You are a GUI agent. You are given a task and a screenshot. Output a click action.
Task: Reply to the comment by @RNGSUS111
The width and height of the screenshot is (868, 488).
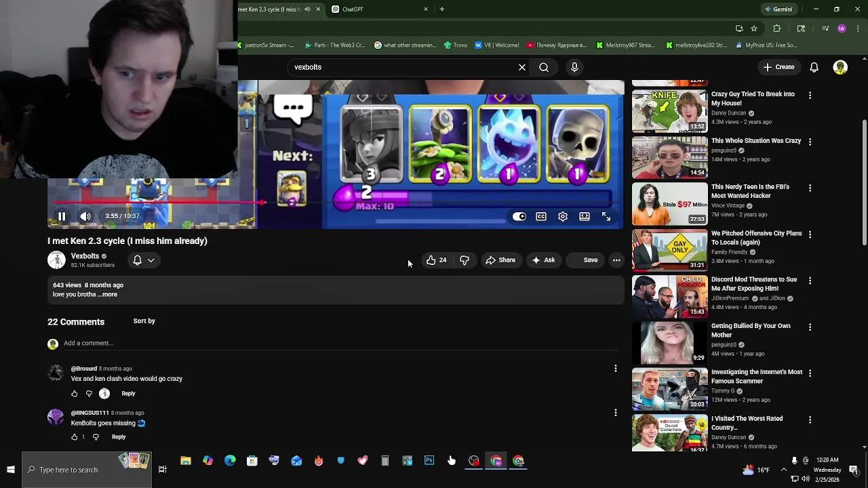click(119, 437)
